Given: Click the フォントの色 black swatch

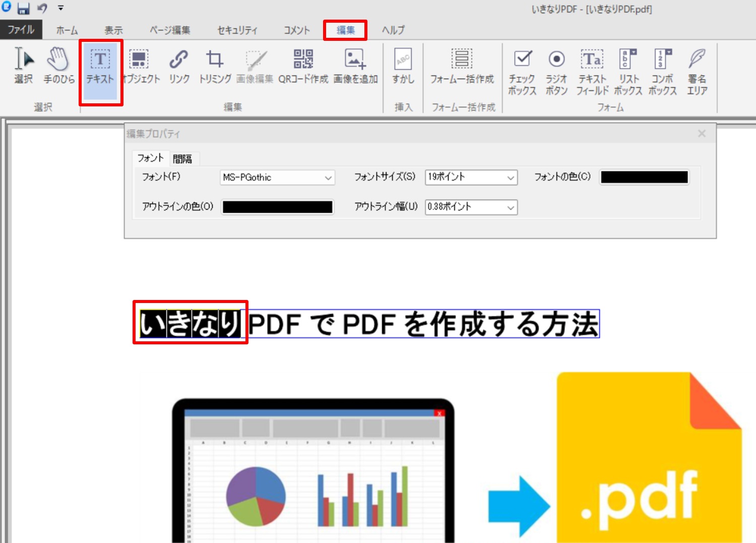Looking at the screenshot, I should pyautogui.click(x=644, y=177).
